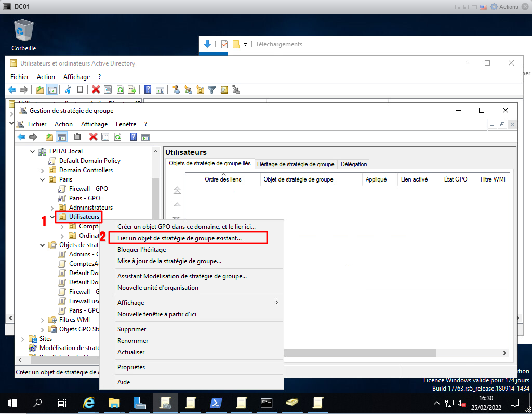The width and height of the screenshot is (532, 414).
Task: Open PowerShell from the taskbar
Action: coord(216,403)
